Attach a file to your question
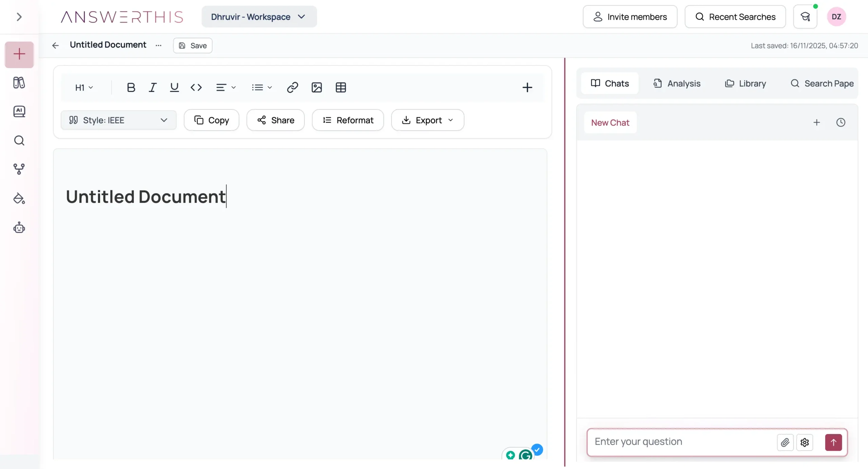The height and width of the screenshot is (469, 868). point(785,442)
